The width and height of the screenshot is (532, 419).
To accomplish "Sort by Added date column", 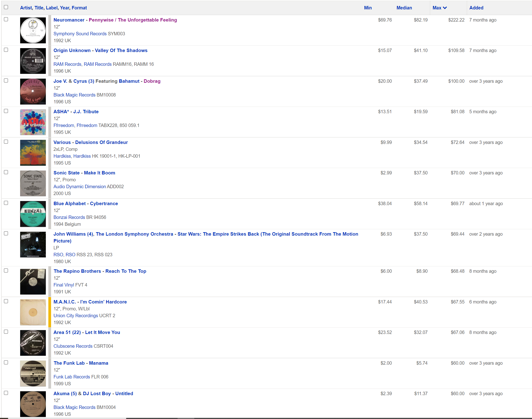I will pyautogui.click(x=476, y=8).
